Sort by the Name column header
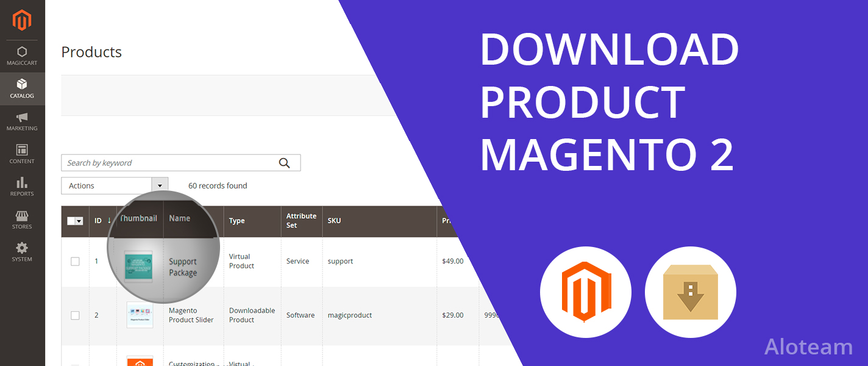 coord(180,218)
